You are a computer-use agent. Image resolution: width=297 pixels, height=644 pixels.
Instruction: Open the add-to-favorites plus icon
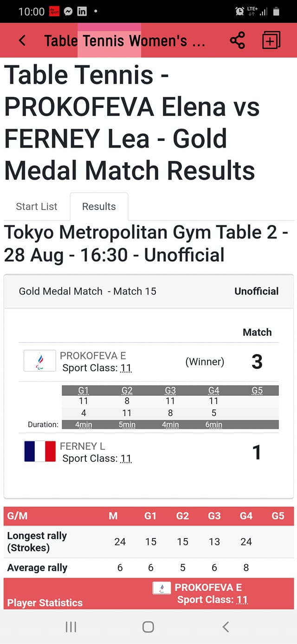[x=271, y=40]
